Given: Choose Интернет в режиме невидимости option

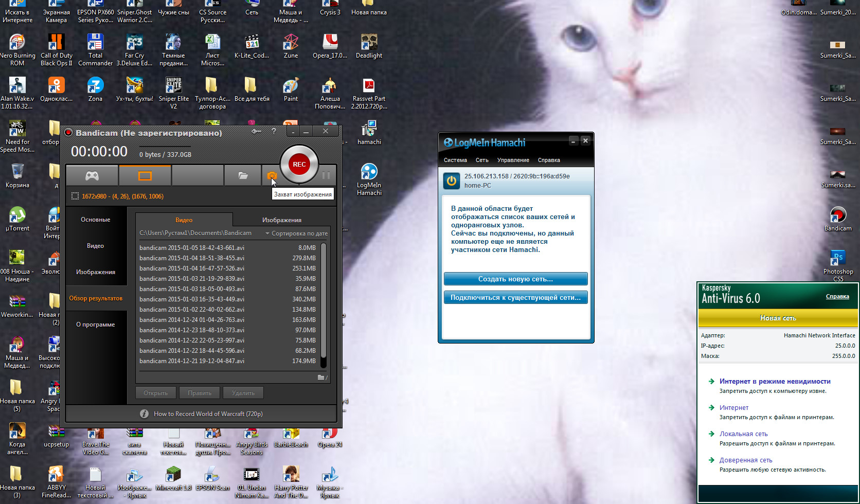Looking at the screenshot, I should tap(775, 381).
